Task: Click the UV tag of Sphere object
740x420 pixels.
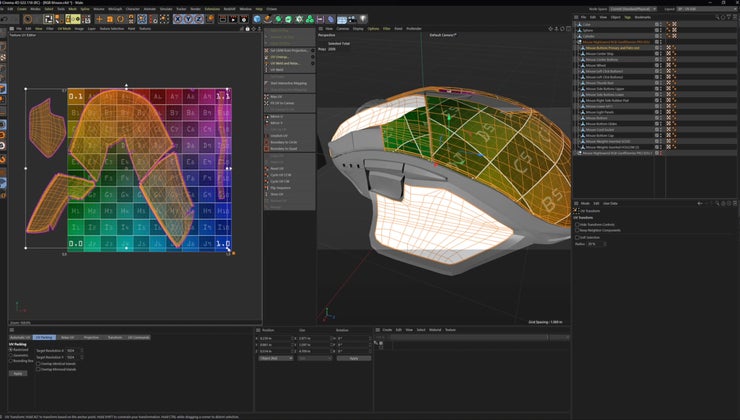Action: [x=674, y=30]
